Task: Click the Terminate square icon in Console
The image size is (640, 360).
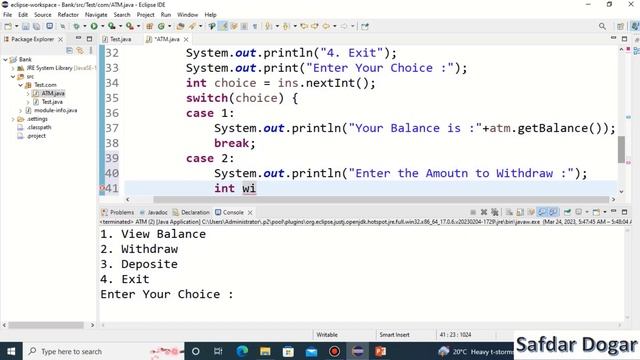Action: point(473,212)
